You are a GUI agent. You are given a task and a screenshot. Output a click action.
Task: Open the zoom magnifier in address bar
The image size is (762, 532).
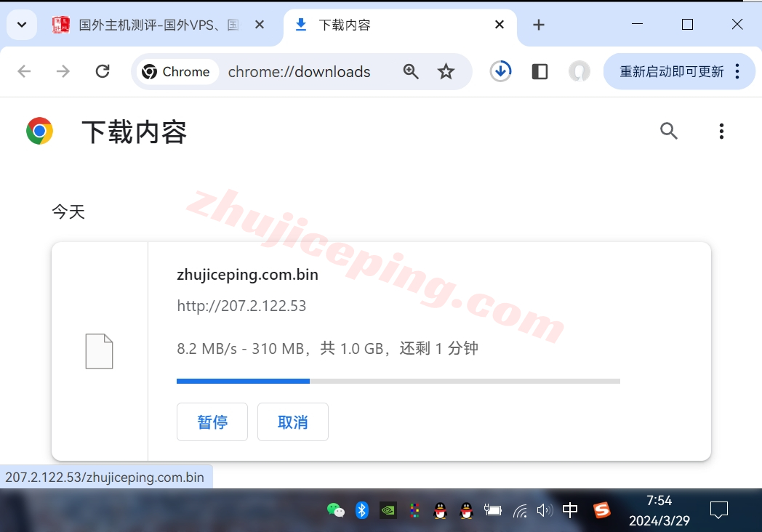tap(411, 71)
